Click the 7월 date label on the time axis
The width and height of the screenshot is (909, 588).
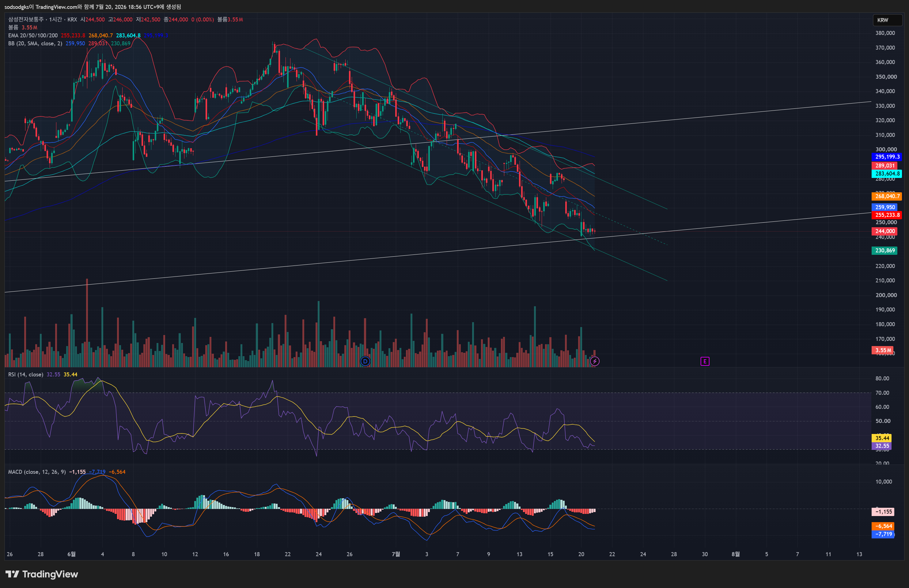point(396,554)
